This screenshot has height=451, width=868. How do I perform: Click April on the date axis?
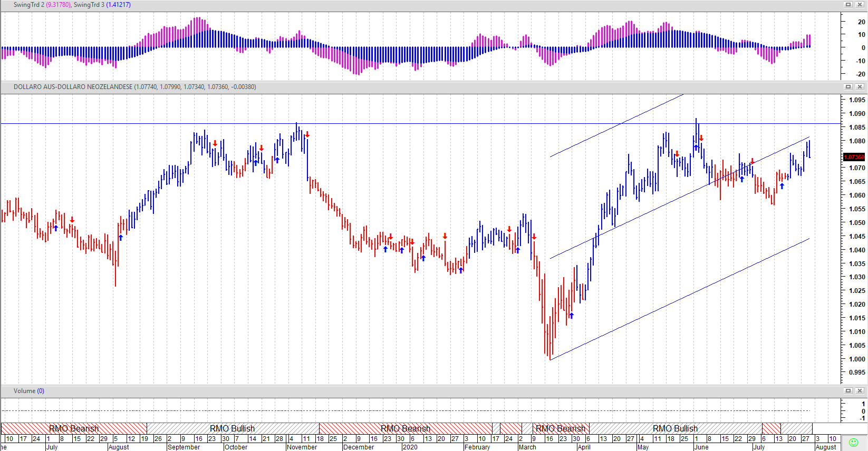click(584, 447)
